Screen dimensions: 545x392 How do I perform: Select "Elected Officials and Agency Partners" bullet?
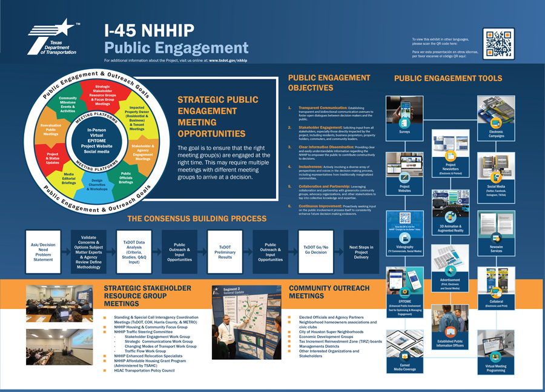(x=331, y=317)
